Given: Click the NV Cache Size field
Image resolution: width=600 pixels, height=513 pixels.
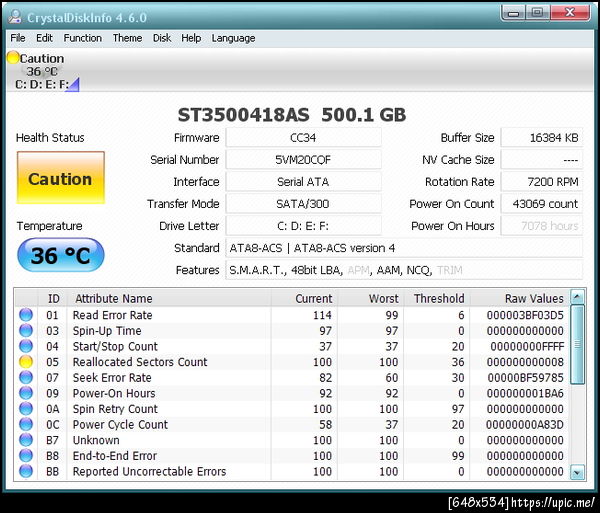Looking at the screenshot, I should coord(542,160).
